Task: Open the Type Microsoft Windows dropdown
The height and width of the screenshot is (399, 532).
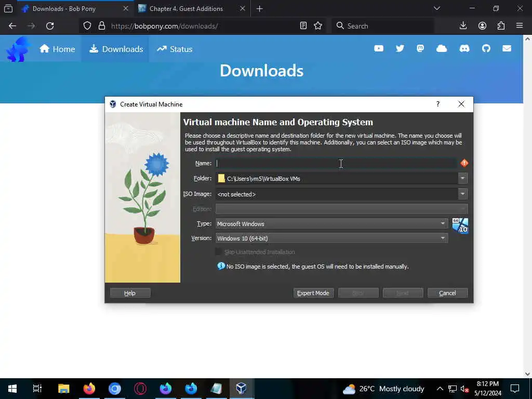Action: pos(331,223)
